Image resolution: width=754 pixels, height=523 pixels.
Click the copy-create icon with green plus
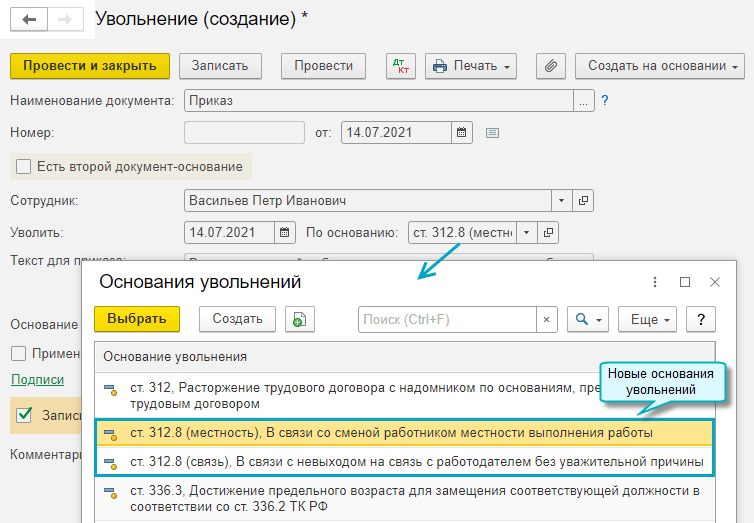[x=300, y=319]
